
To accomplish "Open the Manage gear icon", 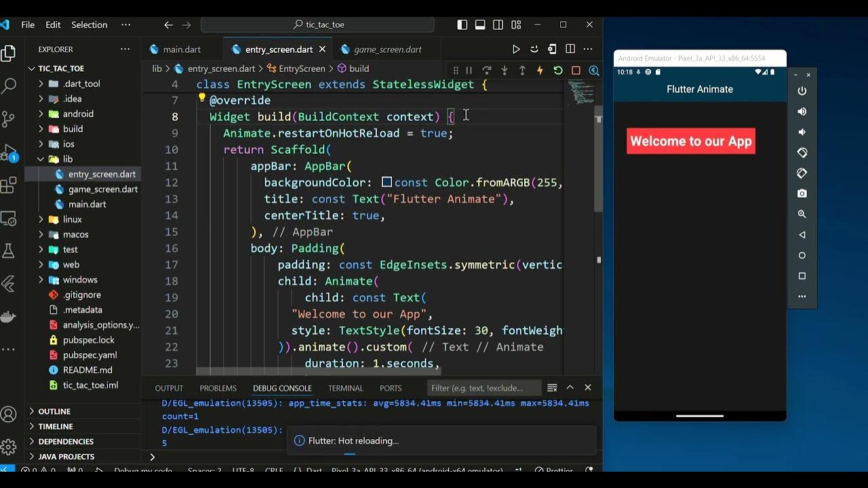I will tap(9, 447).
